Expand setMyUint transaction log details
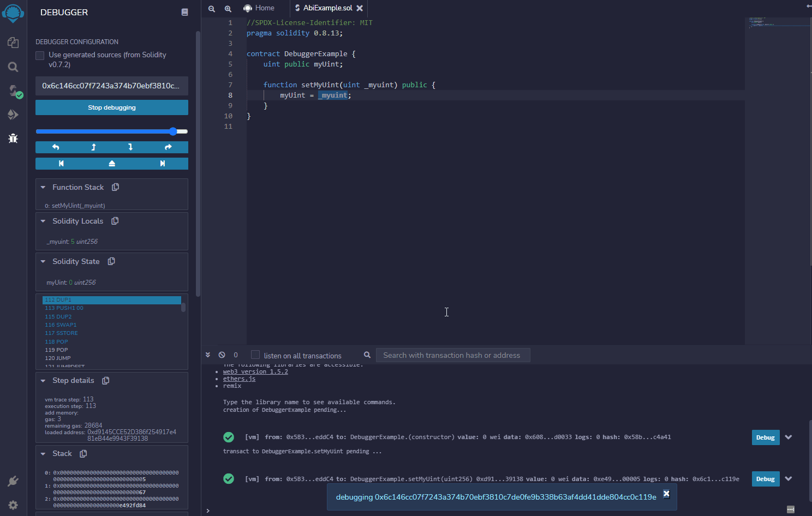Screen dimensions: 812x516 point(789,478)
